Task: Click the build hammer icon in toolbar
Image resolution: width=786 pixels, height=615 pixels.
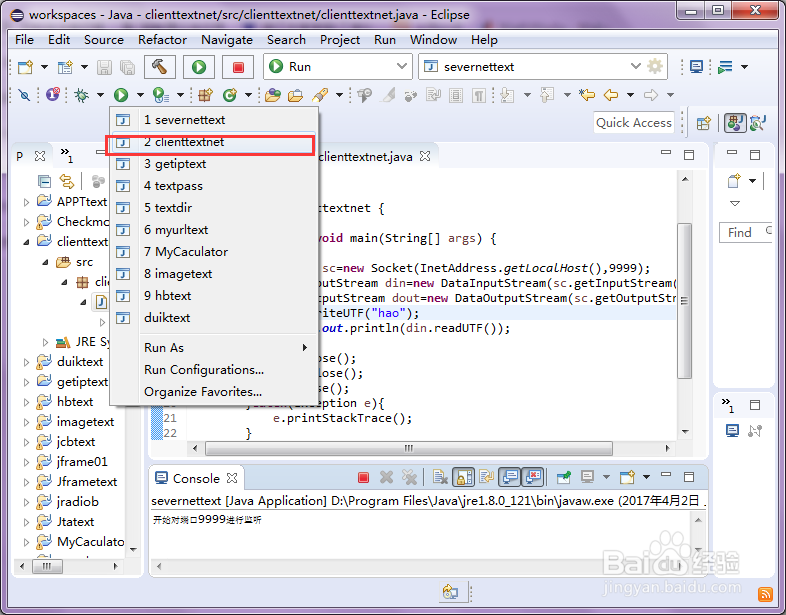Action: pos(160,67)
